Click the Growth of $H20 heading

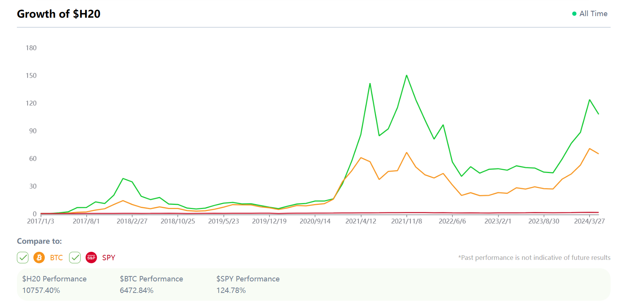(x=59, y=14)
